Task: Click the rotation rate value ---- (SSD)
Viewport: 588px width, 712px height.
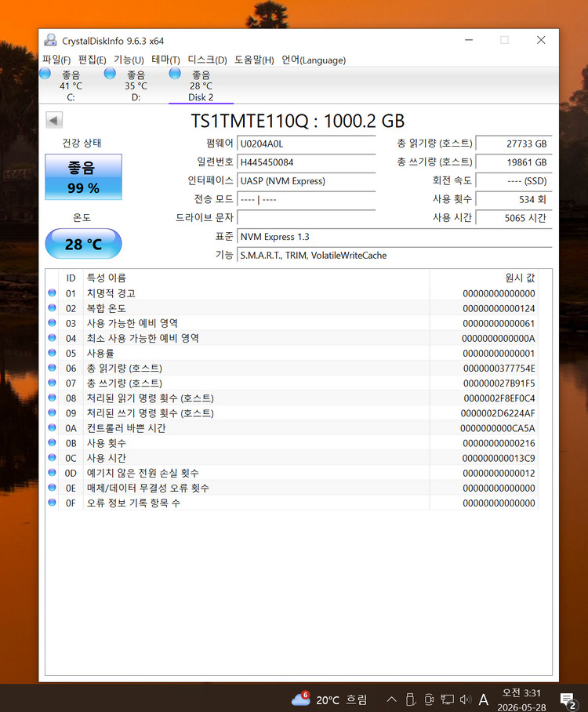Action: click(514, 181)
